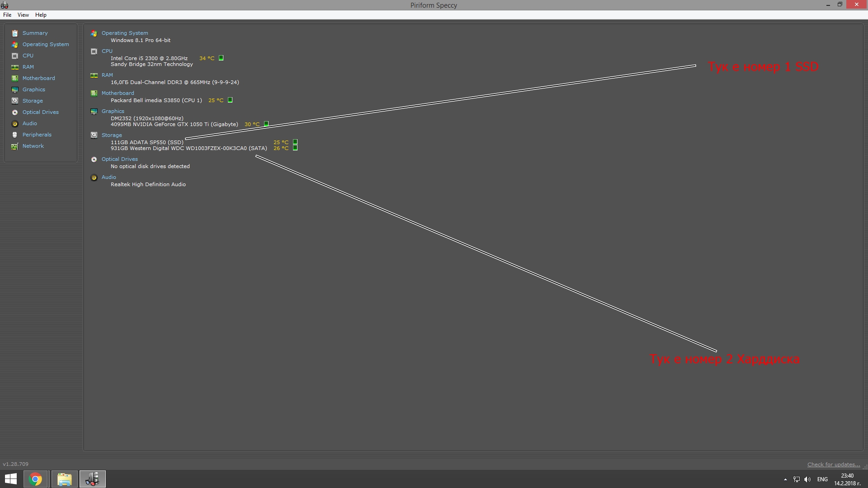Click the RAM module icon in sidebar
The width and height of the screenshot is (868, 488).
15,67
